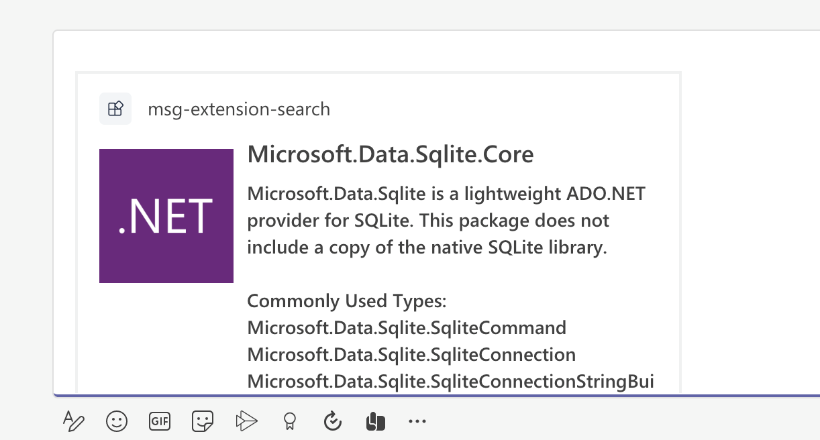Select the SqliteConnectionStringBui line
This screenshot has height=440, width=820.
point(450,381)
